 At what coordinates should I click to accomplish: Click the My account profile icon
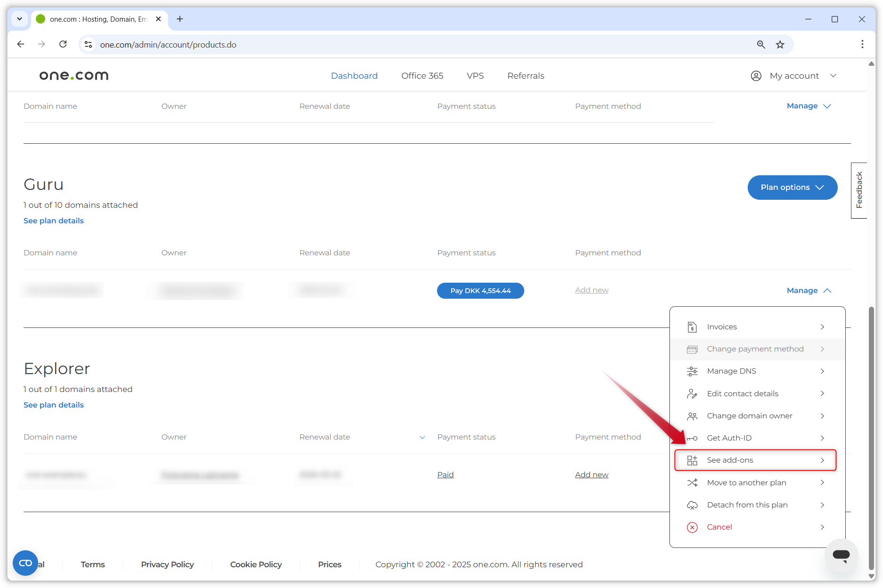(756, 75)
